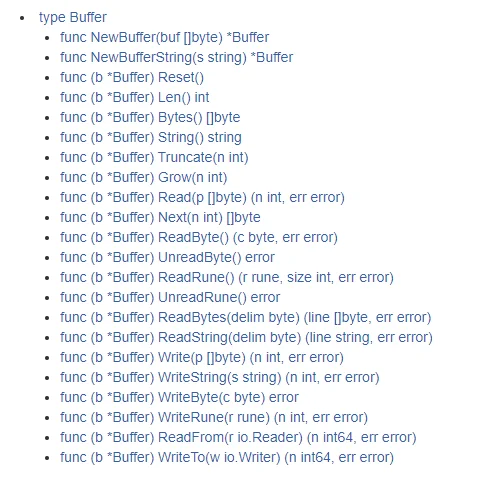The height and width of the screenshot is (489, 494).
Task: Open the ReadByte() method link
Action: coord(199,237)
